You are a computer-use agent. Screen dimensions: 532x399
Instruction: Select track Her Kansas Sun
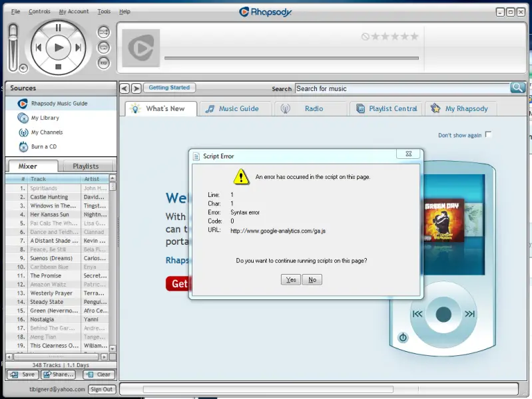tap(57, 215)
